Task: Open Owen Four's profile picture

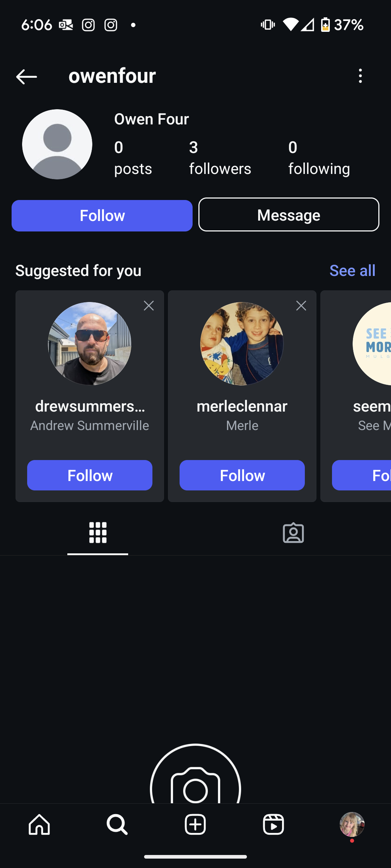Action: (57, 144)
